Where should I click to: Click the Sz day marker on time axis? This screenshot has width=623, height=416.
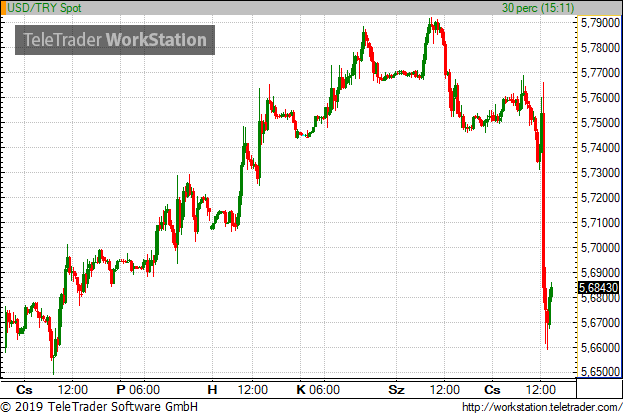click(396, 389)
